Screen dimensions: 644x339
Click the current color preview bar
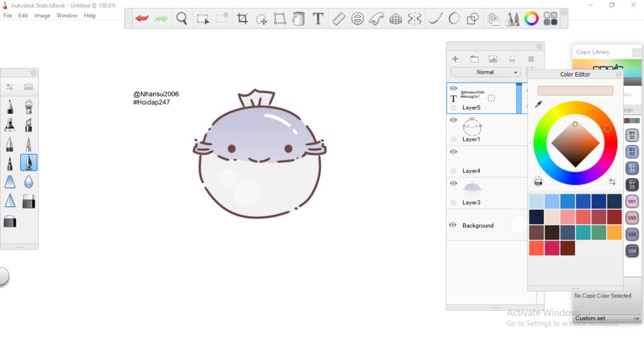click(575, 91)
